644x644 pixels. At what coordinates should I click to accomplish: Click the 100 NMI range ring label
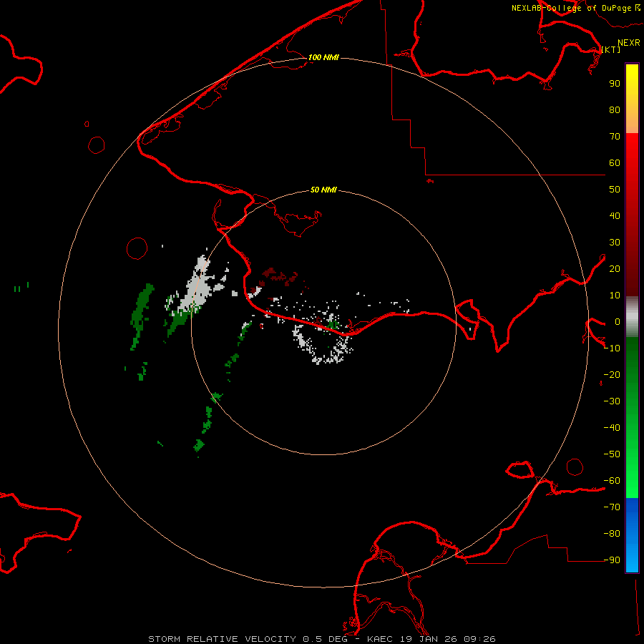click(323, 57)
